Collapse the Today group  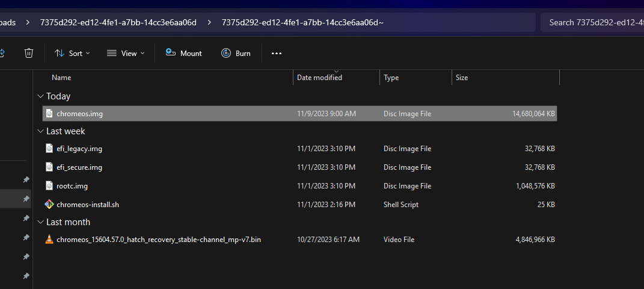point(40,96)
